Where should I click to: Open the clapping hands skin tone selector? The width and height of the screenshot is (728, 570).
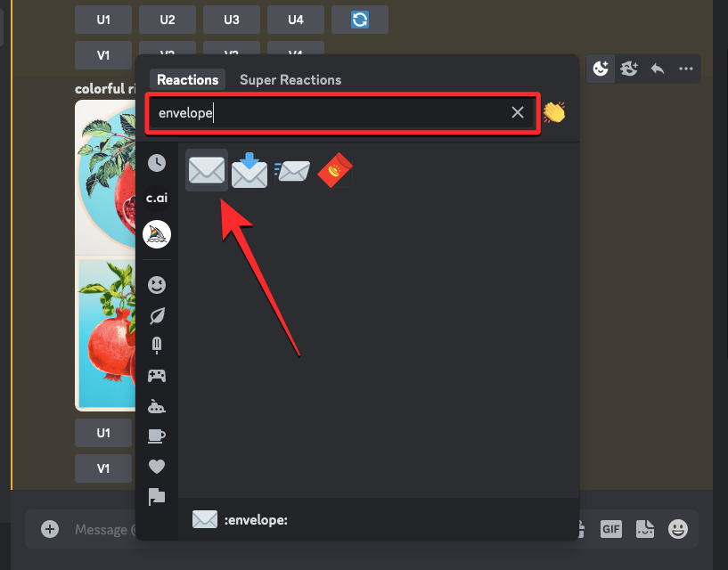click(x=554, y=112)
